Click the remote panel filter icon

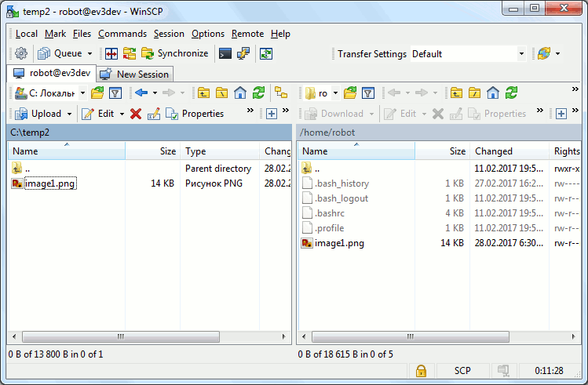(368, 93)
